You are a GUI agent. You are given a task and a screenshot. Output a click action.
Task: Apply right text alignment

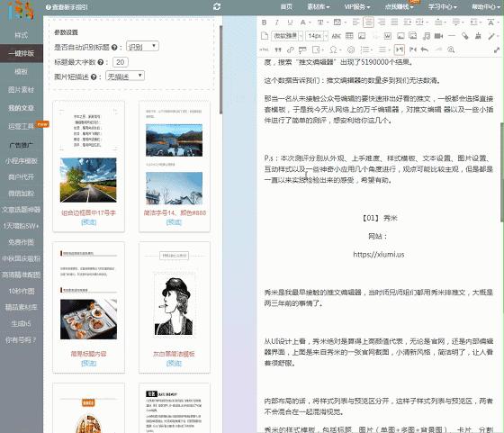(382, 23)
